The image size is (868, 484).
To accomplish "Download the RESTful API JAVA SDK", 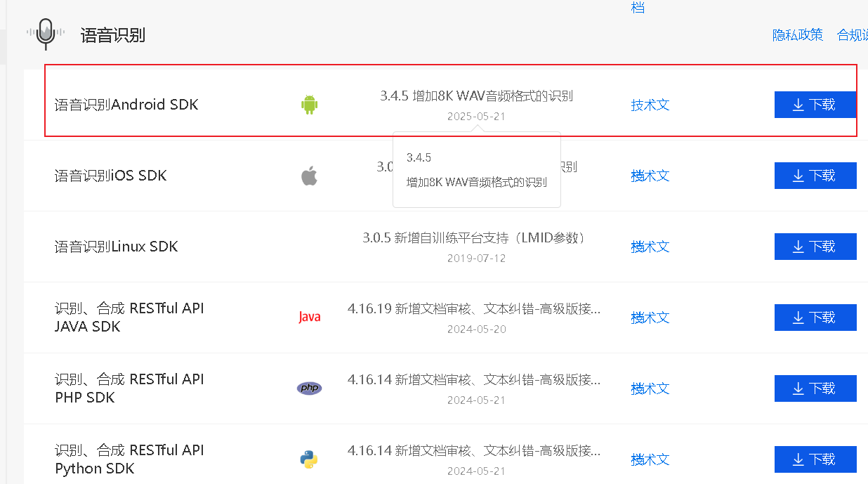I will pyautogui.click(x=815, y=317).
